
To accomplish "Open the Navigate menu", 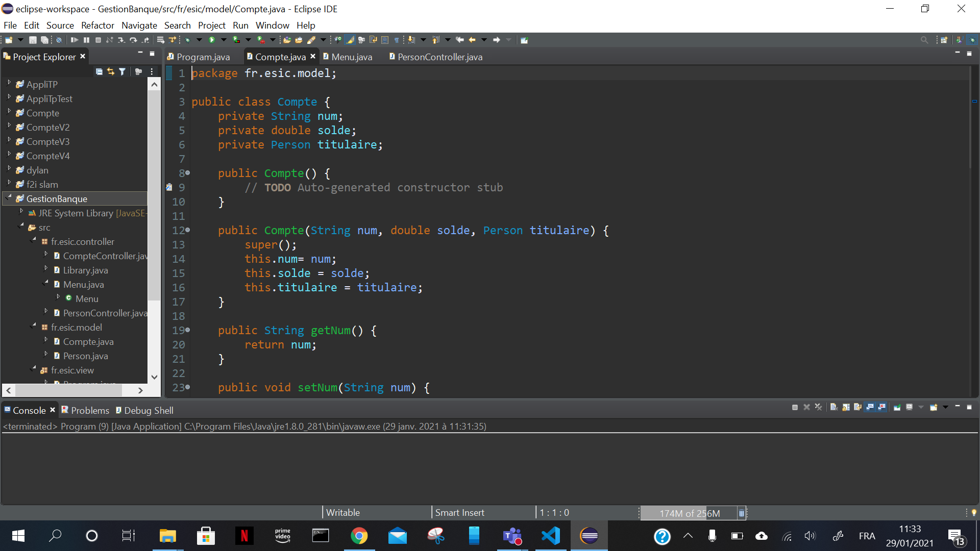I will click(x=139, y=25).
